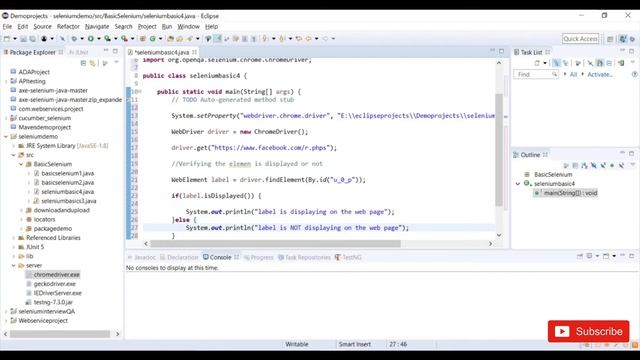Collapse the BasicSelenium package node
This screenshot has height=360, width=640.
coord(21,164)
